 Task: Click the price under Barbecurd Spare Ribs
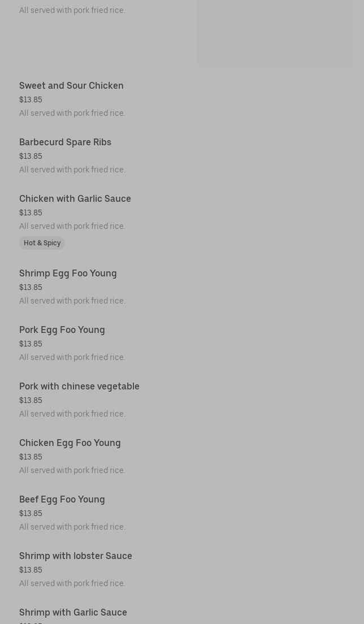point(31,157)
